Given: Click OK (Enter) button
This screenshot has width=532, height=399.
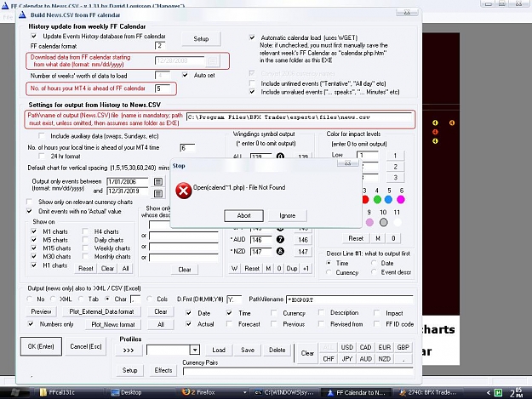Looking at the screenshot, I should [41, 346].
